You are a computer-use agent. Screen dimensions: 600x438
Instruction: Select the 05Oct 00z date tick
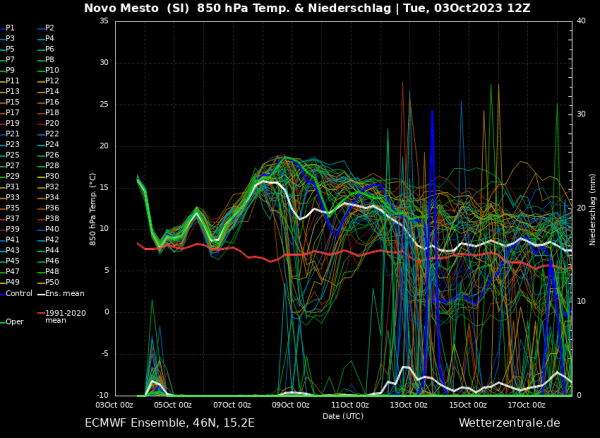coord(173,405)
